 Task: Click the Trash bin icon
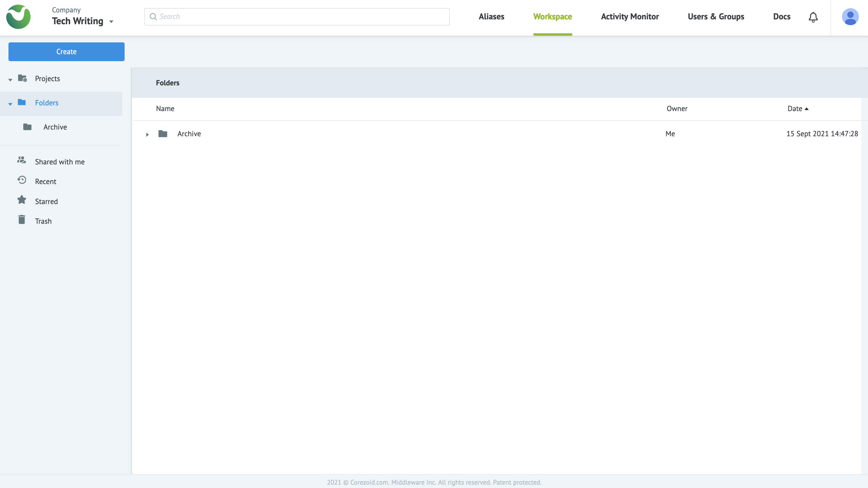pos(22,220)
